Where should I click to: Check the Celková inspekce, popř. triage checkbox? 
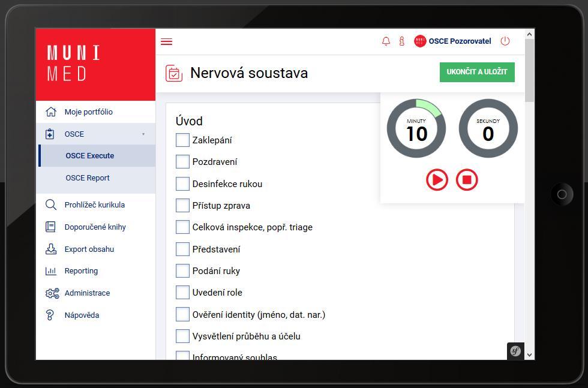pos(182,227)
